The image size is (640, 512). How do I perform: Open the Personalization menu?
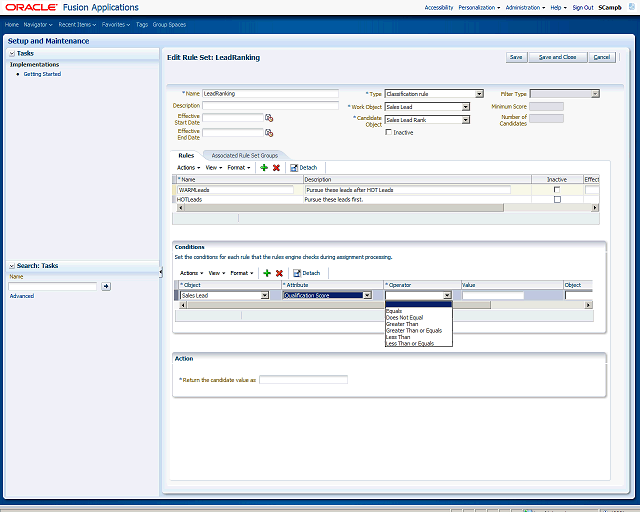click(479, 7)
